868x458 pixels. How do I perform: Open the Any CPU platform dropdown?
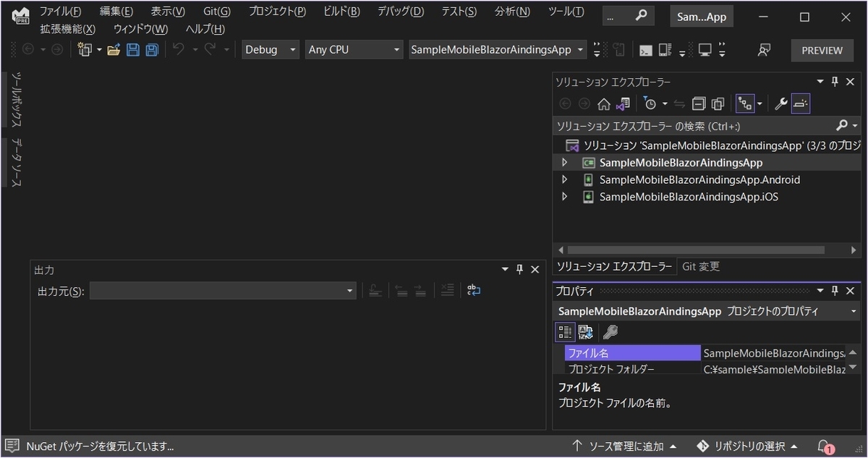click(x=354, y=50)
